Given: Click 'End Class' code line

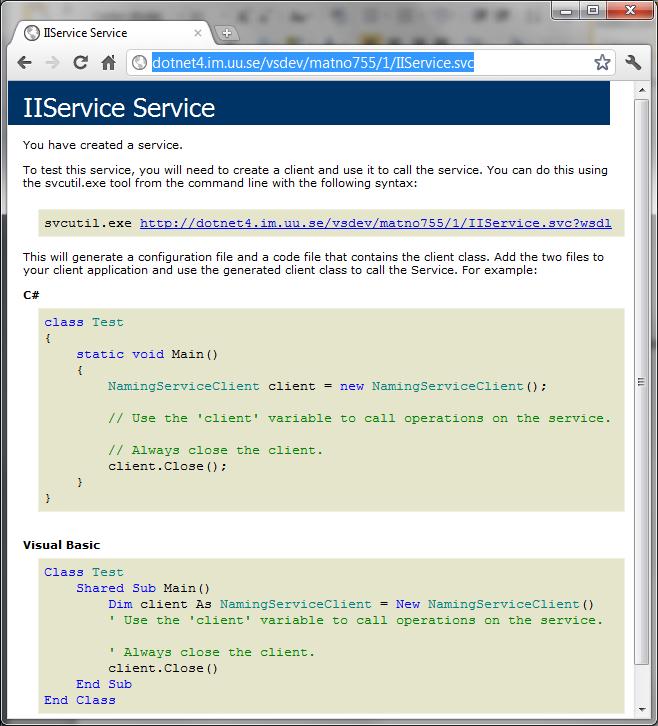Looking at the screenshot, I should pyautogui.click(x=80, y=700).
